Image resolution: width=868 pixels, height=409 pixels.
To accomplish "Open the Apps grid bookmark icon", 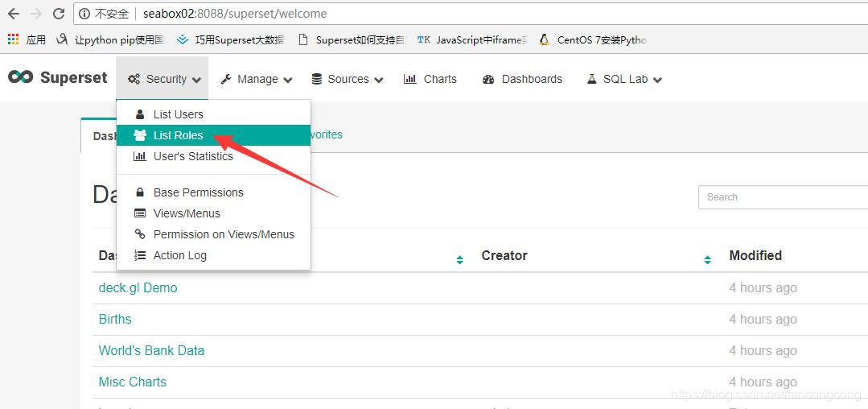I will tap(14, 40).
